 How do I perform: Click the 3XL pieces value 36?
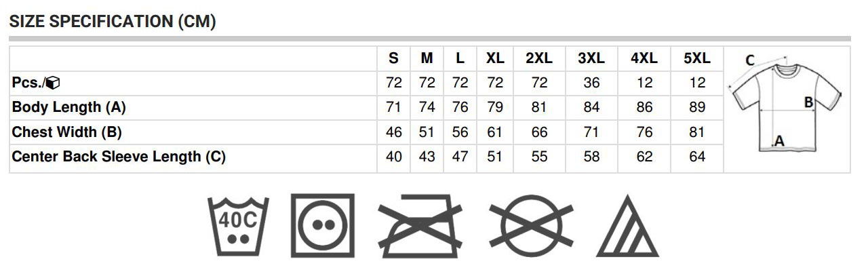pyautogui.click(x=591, y=83)
